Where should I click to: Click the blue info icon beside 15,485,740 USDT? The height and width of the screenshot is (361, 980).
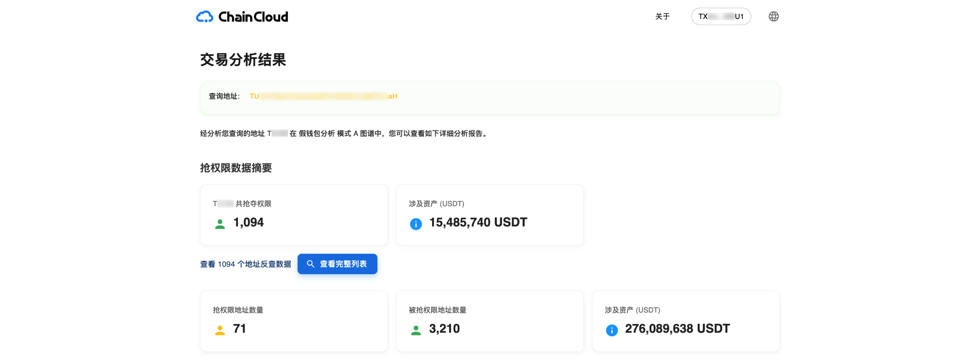point(415,224)
